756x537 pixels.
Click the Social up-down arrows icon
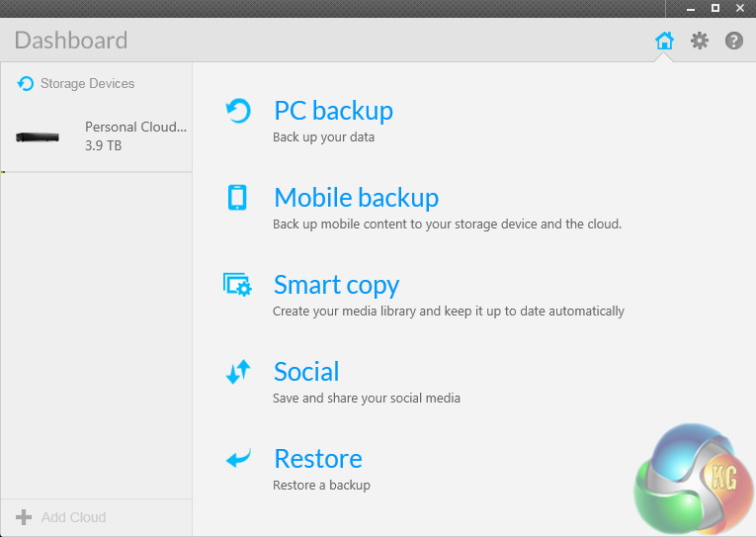pyautogui.click(x=237, y=372)
